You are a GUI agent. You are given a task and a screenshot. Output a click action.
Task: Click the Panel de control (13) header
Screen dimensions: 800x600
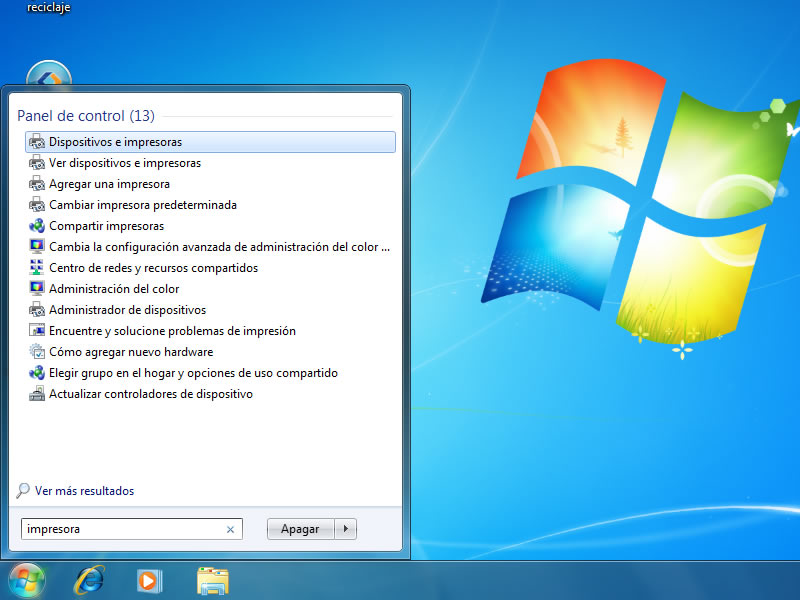(86, 116)
